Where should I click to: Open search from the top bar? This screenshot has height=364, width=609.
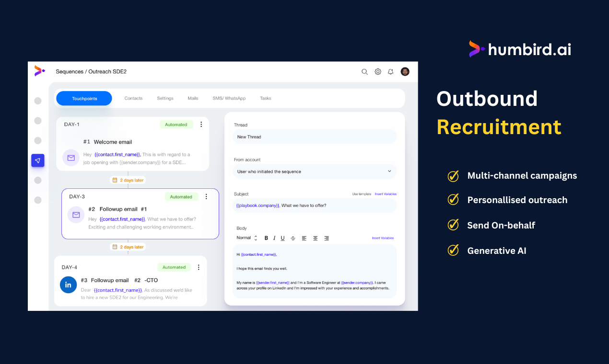[365, 71]
